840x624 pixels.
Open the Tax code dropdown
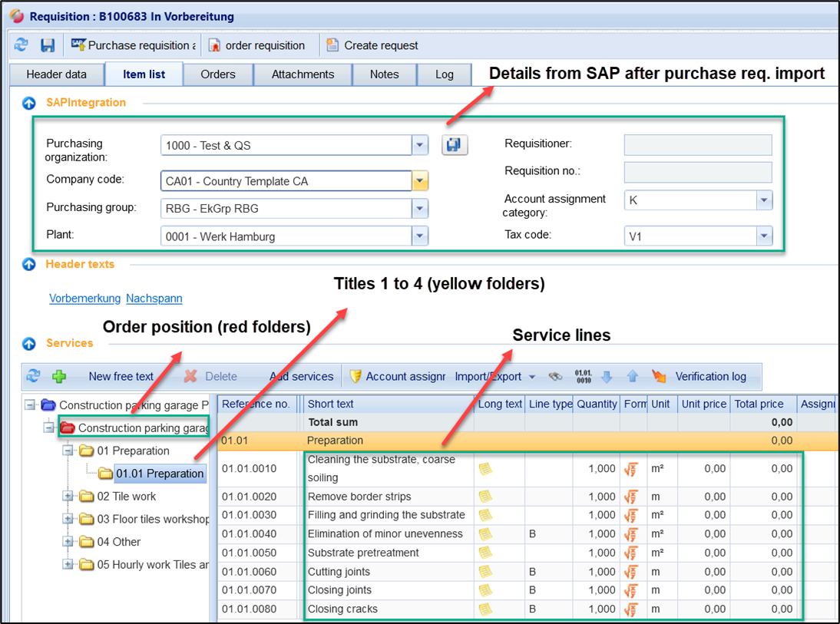764,236
